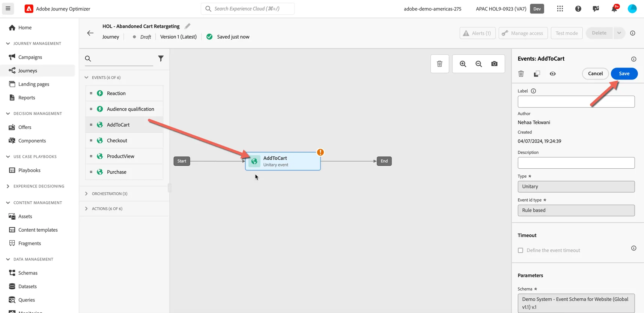Enable Define the event timeout checkbox
This screenshot has width=644, height=313.
521,250
